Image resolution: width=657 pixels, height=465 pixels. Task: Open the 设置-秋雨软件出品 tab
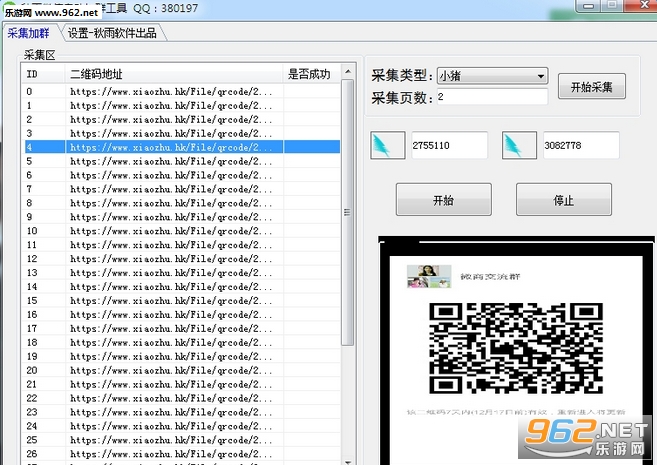[112, 33]
